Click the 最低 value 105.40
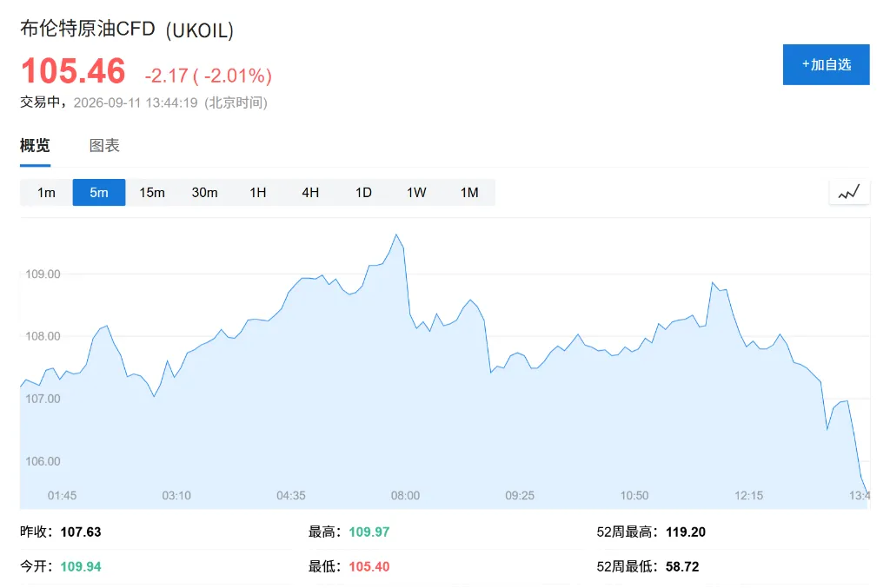890x588 pixels. point(369,566)
